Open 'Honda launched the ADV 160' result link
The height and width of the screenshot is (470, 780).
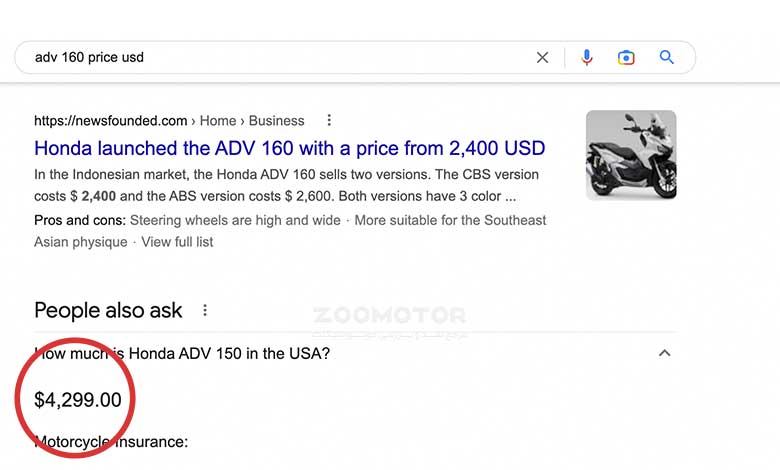pyautogui.click(x=290, y=148)
